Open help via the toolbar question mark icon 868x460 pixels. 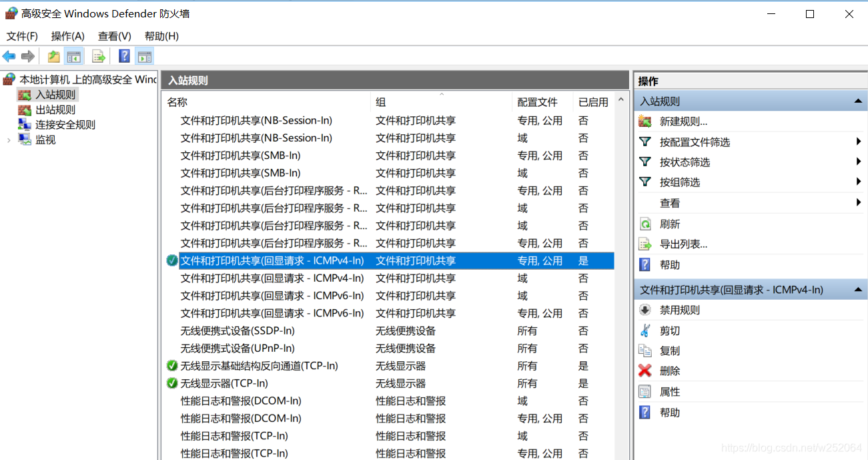tap(125, 57)
